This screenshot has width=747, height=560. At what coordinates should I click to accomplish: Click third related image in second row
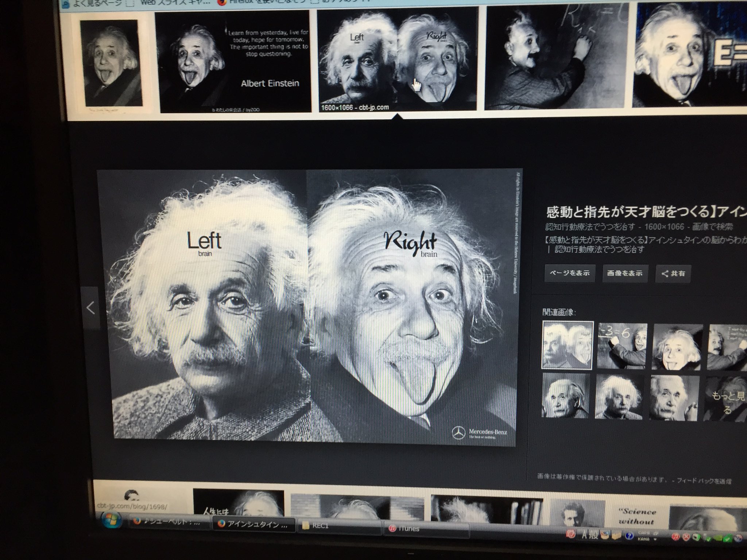[x=674, y=398]
